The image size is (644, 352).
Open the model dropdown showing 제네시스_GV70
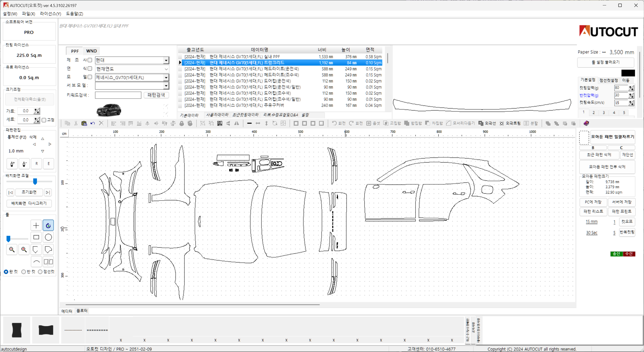point(132,77)
